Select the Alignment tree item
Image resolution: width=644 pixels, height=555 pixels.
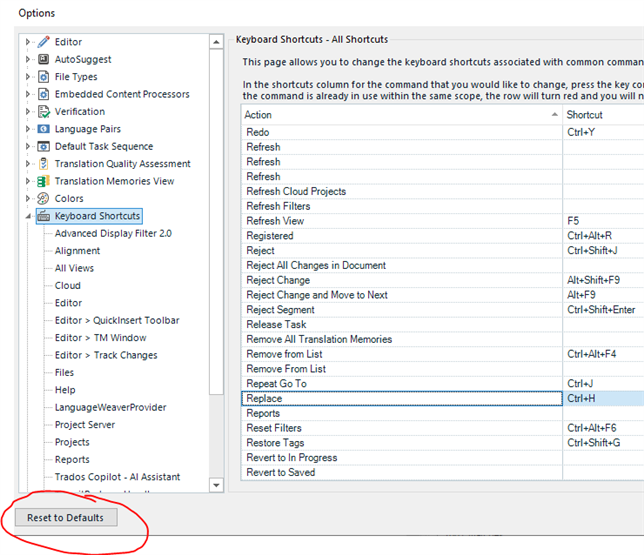point(78,251)
